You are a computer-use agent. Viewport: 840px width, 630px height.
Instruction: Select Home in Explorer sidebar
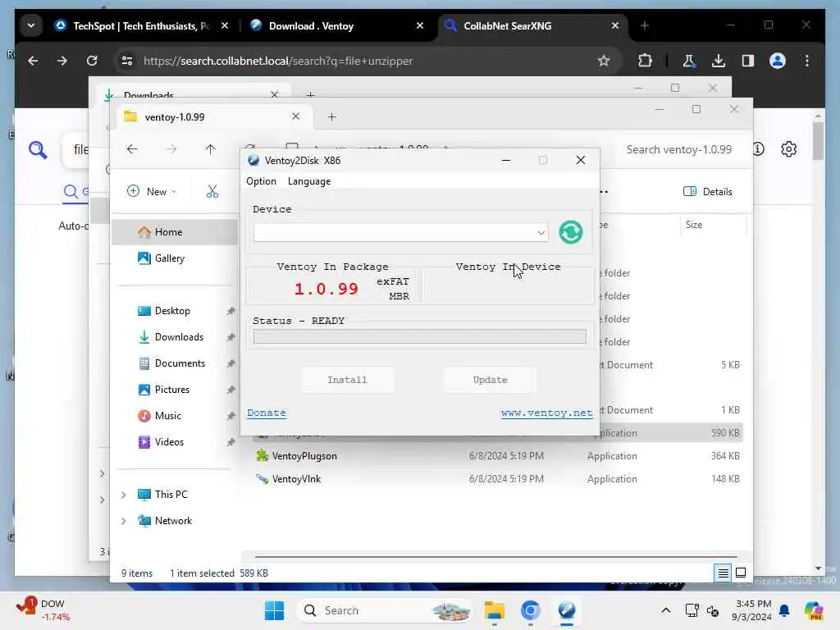[x=175, y=232]
